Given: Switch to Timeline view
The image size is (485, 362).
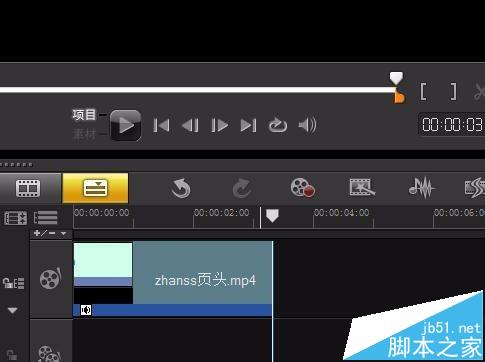Looking at the screenshot, I should [95, 188].
